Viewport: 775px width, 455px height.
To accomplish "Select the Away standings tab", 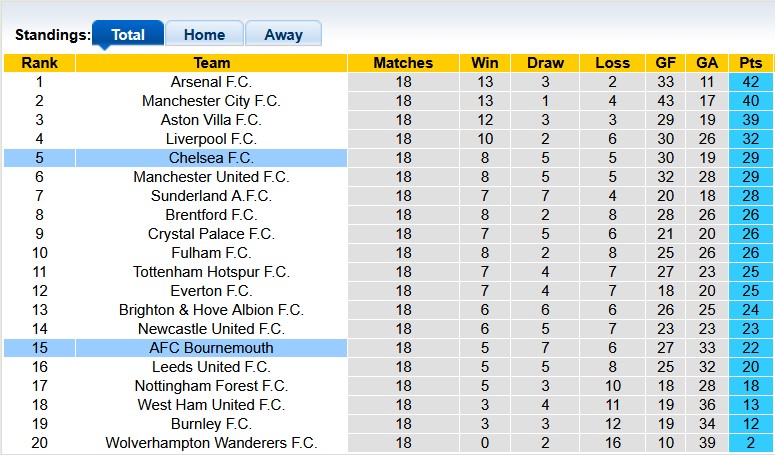I will point(283,34).
